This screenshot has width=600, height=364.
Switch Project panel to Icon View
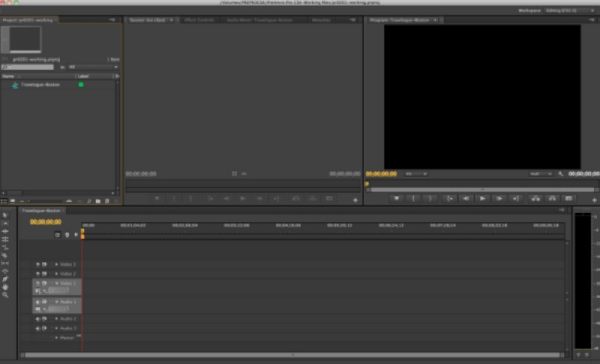click(13, 201)
